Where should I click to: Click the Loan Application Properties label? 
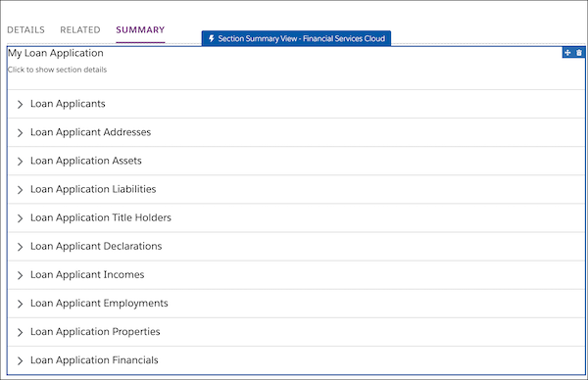click(95, 332)
